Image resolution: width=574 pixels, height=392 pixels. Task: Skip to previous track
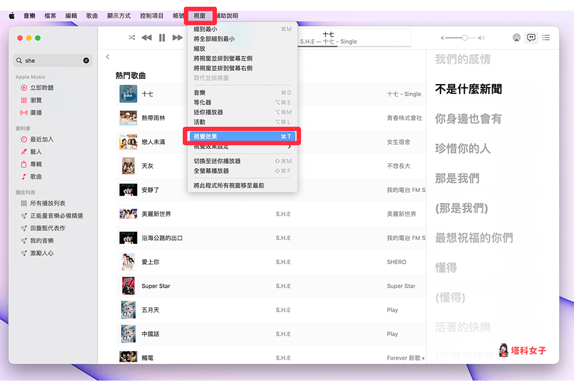tap(146, 38)
